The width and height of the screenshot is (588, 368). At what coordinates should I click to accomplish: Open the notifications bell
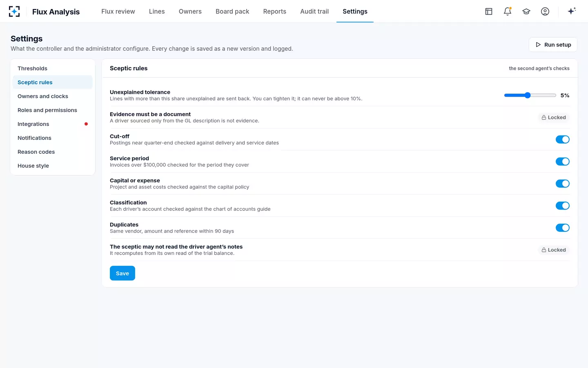pyautogui.click(x=508, y=11)
